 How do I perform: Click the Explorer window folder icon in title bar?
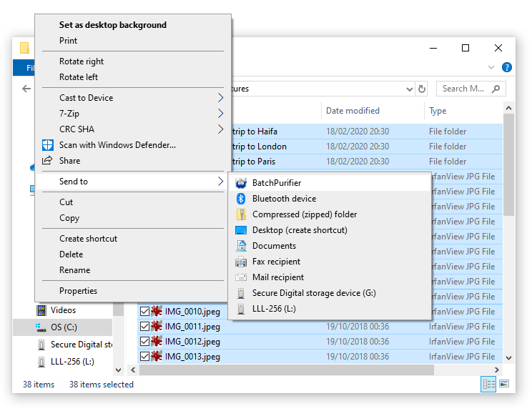24,48
